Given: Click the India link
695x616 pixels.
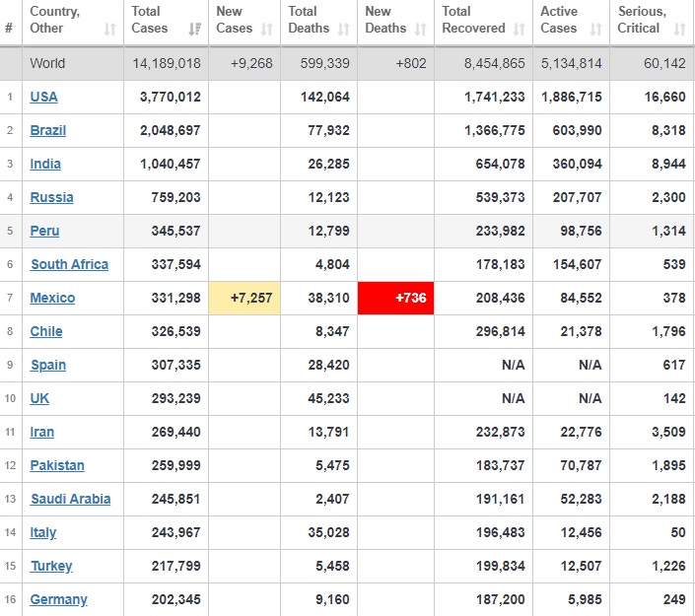Looking at the screenshot, I should (x=45, y=164).
